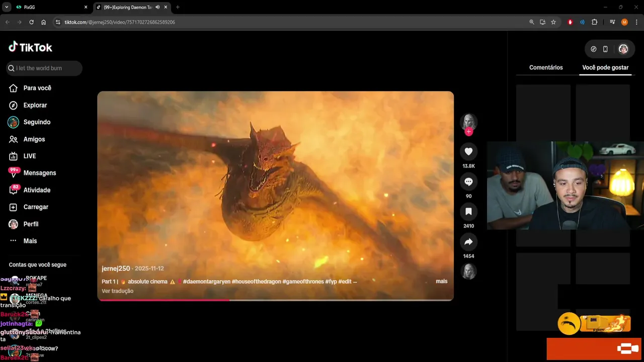
Task: Click Ver tradução under the caption
Action: click(117, 291)
